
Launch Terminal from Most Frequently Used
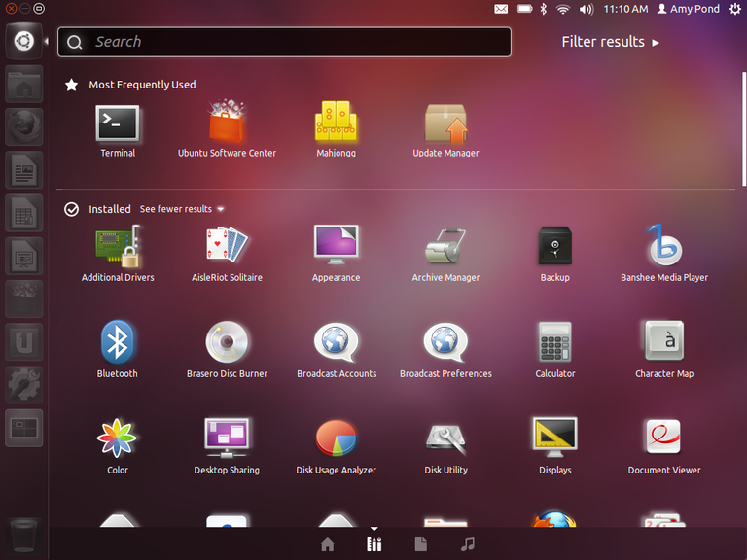[117, 123]
